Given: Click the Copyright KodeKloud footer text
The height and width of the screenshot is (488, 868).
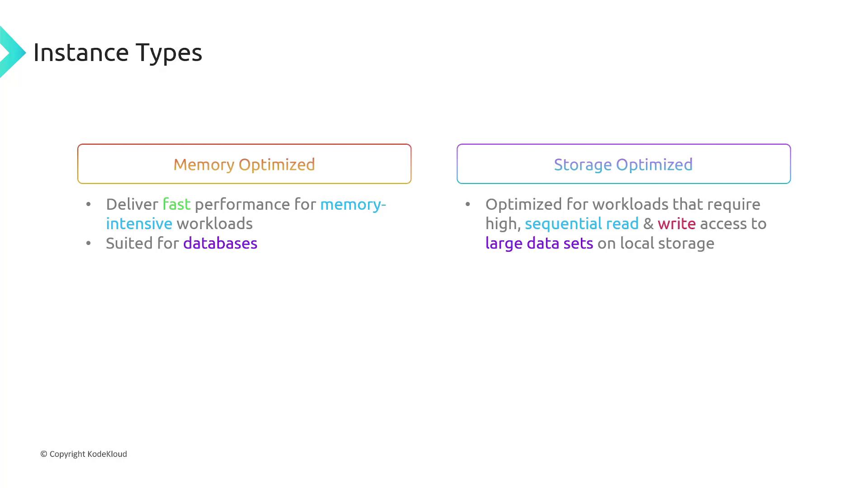Looking at the screenshot, I should tap(88, 454).
